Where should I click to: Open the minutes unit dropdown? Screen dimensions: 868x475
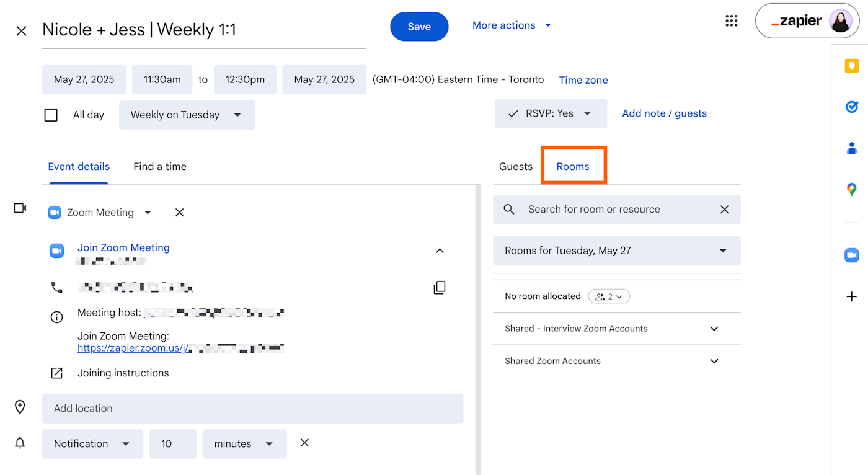pyautogui.click(x=244, y=444)
